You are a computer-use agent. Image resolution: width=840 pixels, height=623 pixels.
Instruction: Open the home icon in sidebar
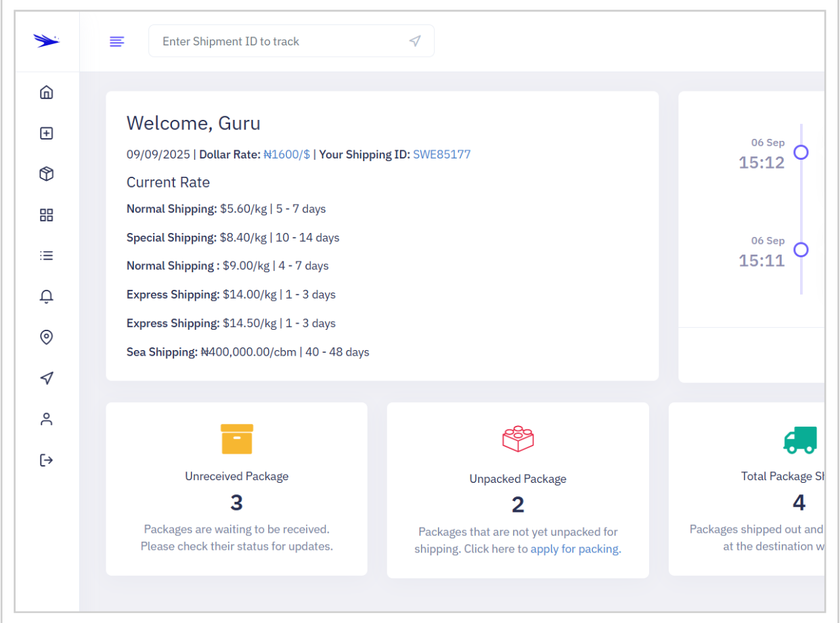click(x=46, y=93)
